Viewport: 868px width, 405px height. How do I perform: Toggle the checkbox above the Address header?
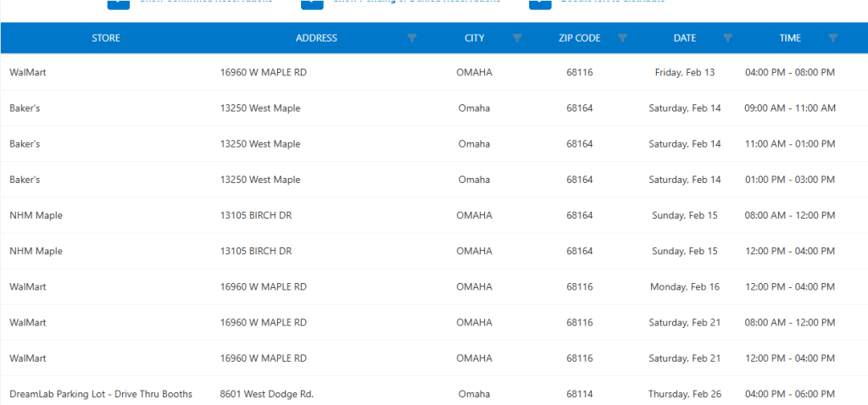point(311,3)
